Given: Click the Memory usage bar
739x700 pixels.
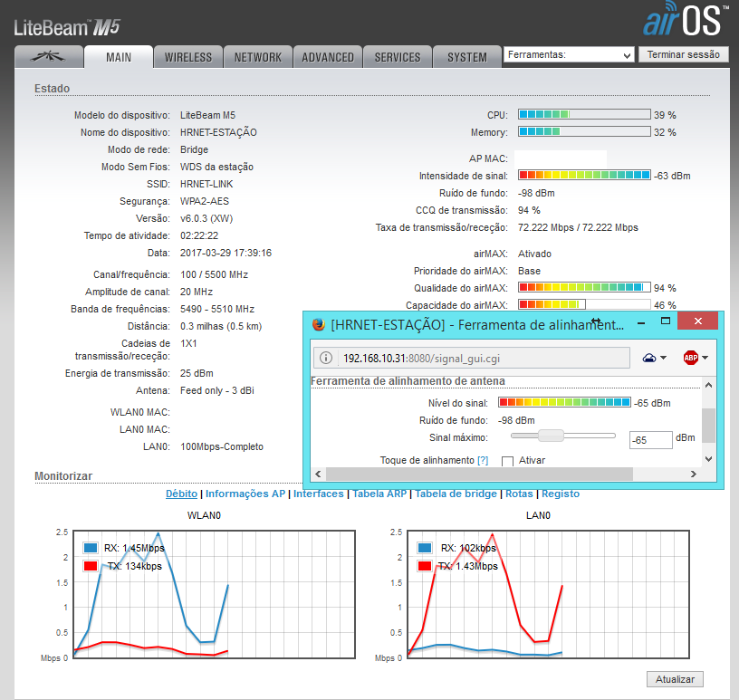Looking at the screenshot, I should point(584,131).
